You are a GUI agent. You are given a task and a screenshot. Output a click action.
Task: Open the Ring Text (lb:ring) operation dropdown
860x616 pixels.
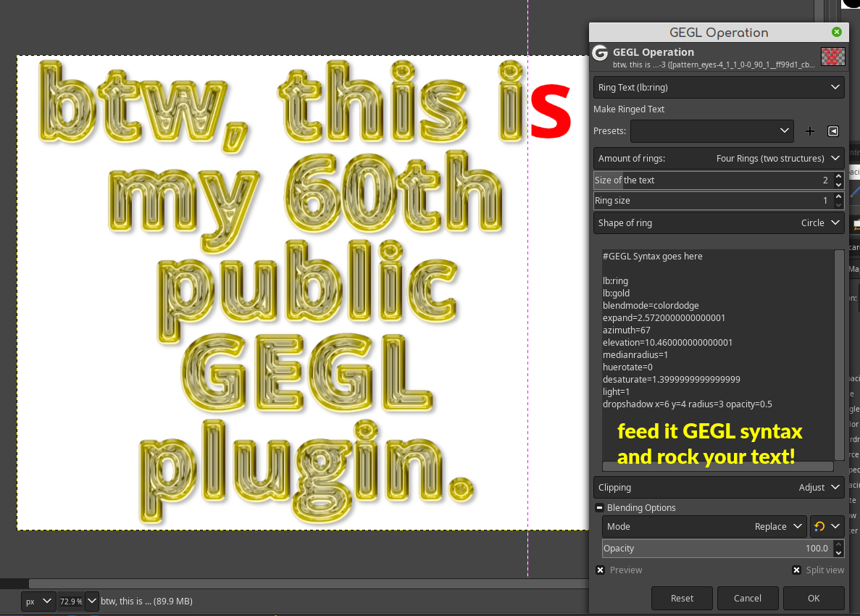coord(719,87)
